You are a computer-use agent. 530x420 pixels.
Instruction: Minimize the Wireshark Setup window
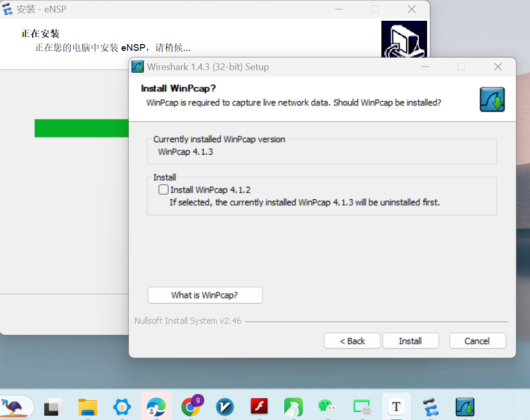[x=425, y=67]
